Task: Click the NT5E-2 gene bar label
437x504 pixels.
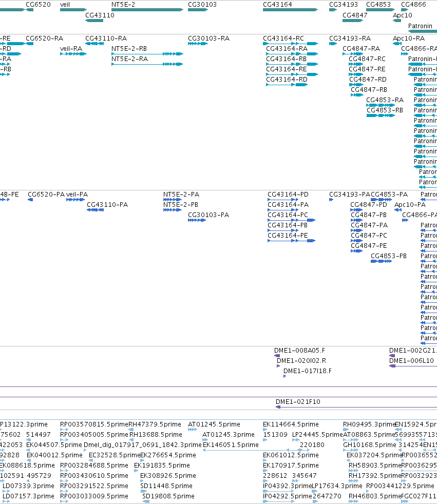Action: pyautogui.click(x=123, y=5)
